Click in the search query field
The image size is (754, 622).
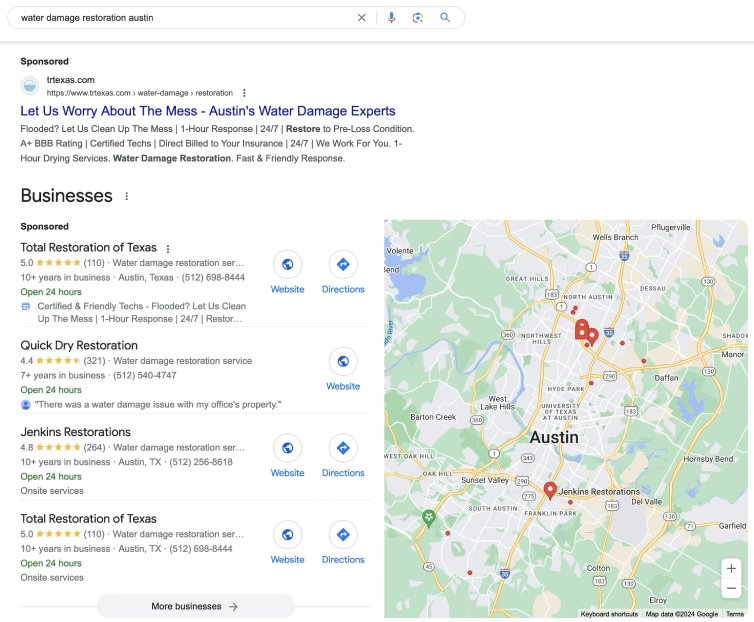tap(180, 17)
